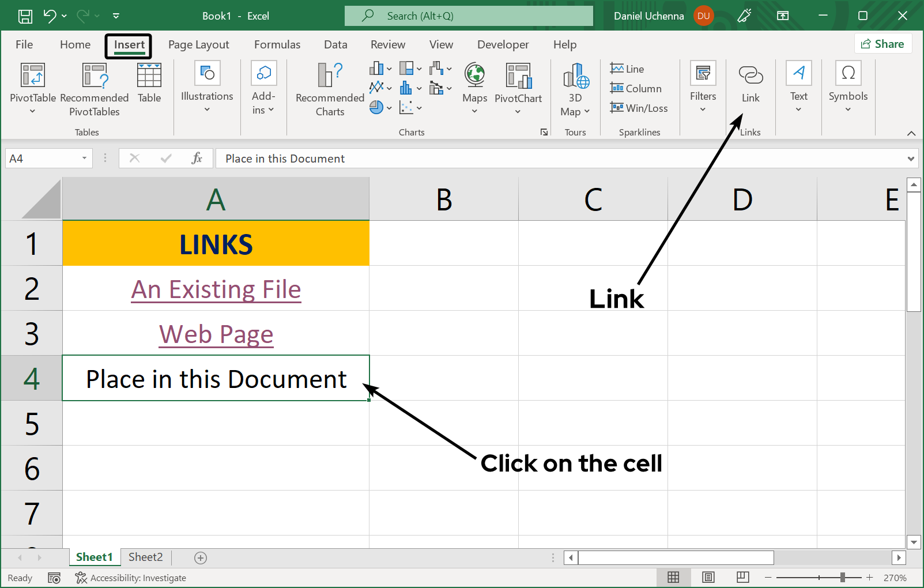
Task: Select cell C3 in the worksheet
Action: [x=593, y=333]
